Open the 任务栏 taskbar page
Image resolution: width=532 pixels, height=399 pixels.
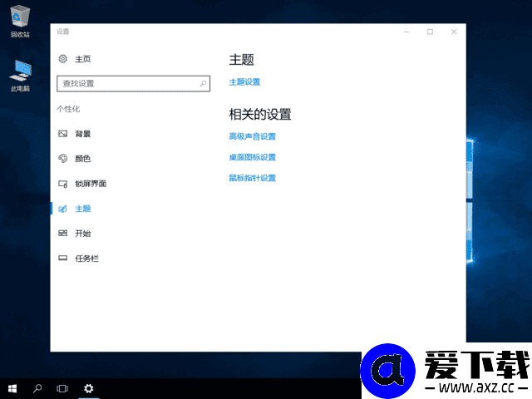(x=86, y=259)
